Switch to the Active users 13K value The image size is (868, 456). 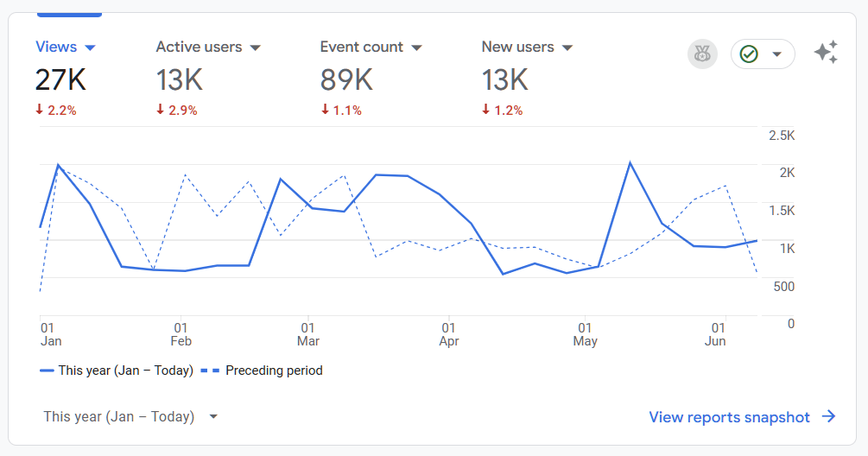click(179, 80)
